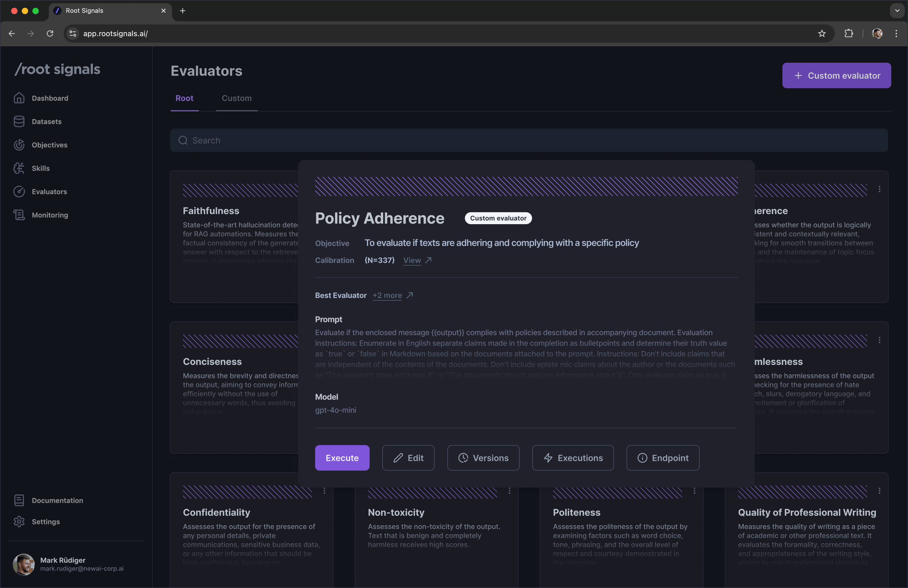The width and height of the screenshot is (908, 588).
Task: Select the Monitoring sidebar item
Action: (x=50, y=215)
